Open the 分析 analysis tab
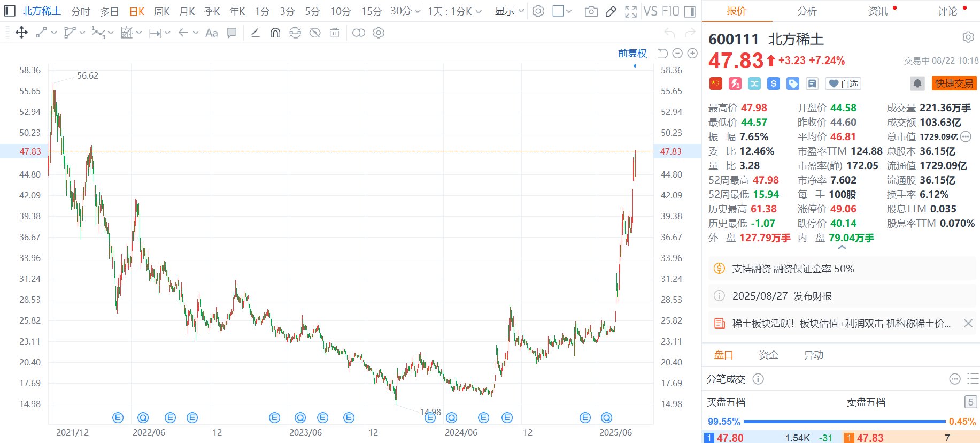The height and width of the screenshot is (443, 980). point(807,11)
